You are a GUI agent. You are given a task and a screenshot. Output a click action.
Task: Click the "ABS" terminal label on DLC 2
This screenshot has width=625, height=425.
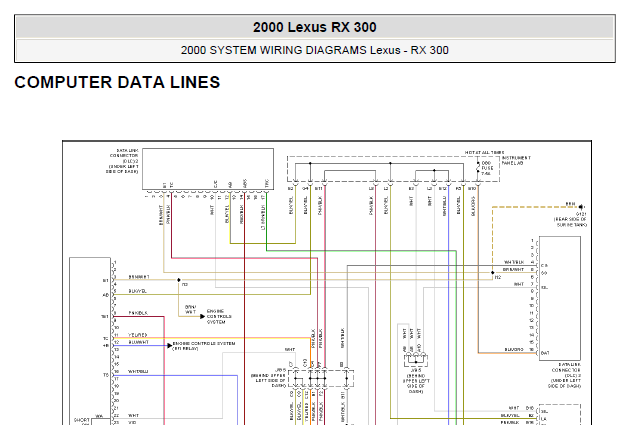tap(245, 184)
